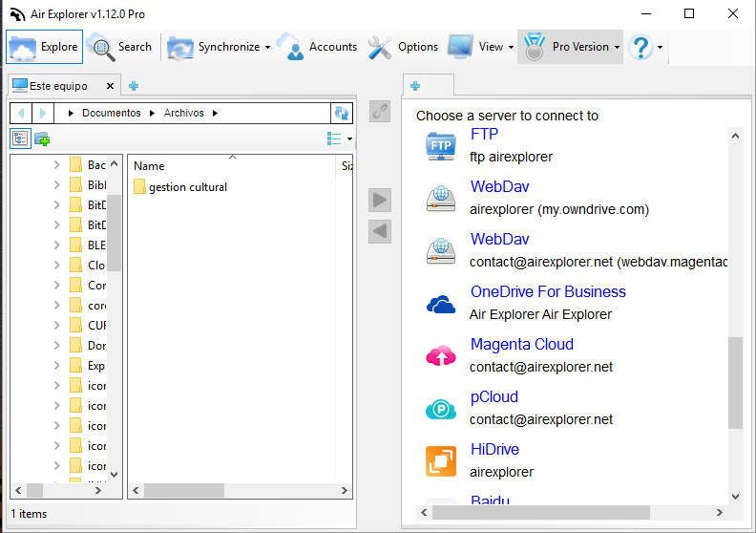
Task: Add a new tab in right pane
Action: (x=415, y=86)
